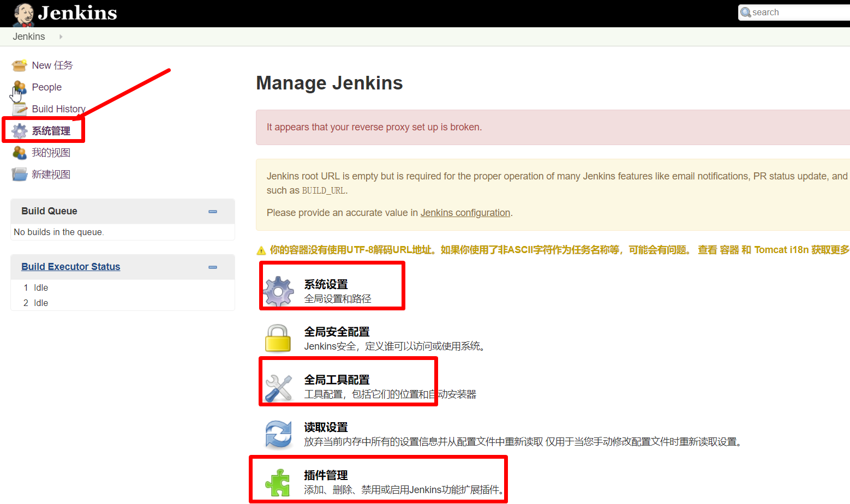Collapse the Build Executor Status panel
Viewport: 850px width, 504px height.
click(213, 267)
